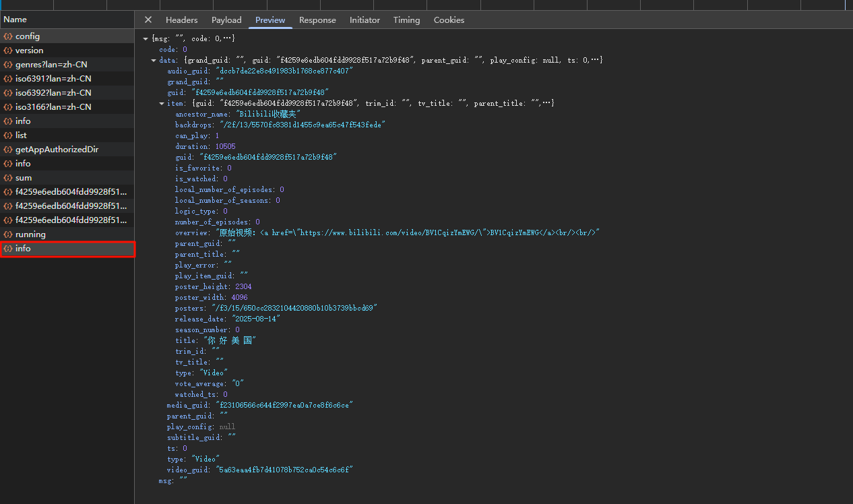
Task: Open the Payload tab
Action: click(226, 20)
